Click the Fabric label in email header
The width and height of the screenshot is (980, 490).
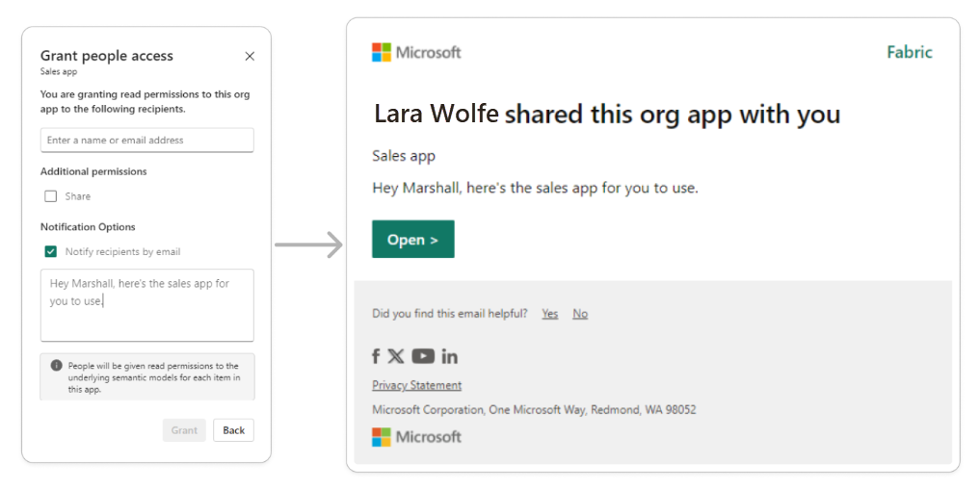tap(909, 52)
